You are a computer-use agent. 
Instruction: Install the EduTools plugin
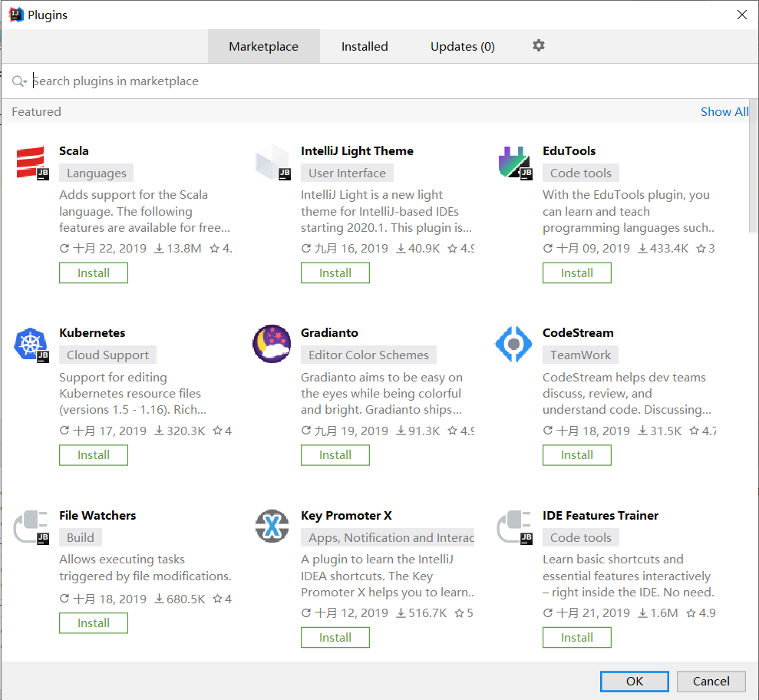576,273
